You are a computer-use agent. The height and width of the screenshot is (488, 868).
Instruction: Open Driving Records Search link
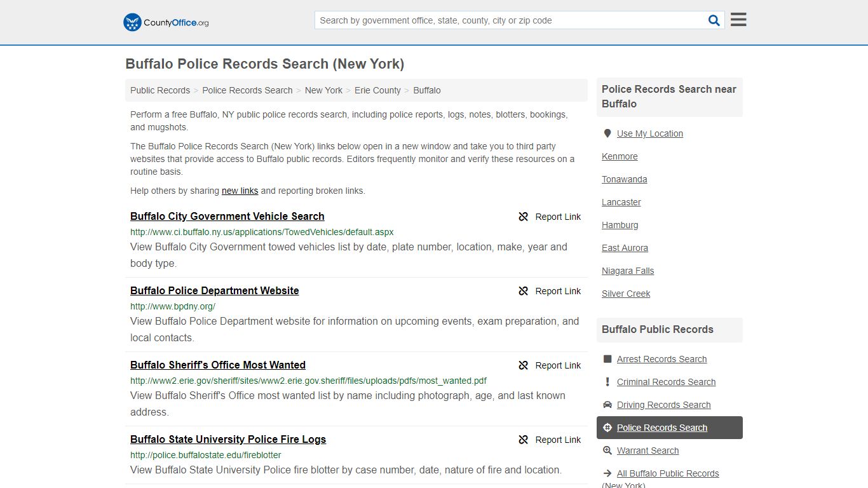click(x=664, y=405)
